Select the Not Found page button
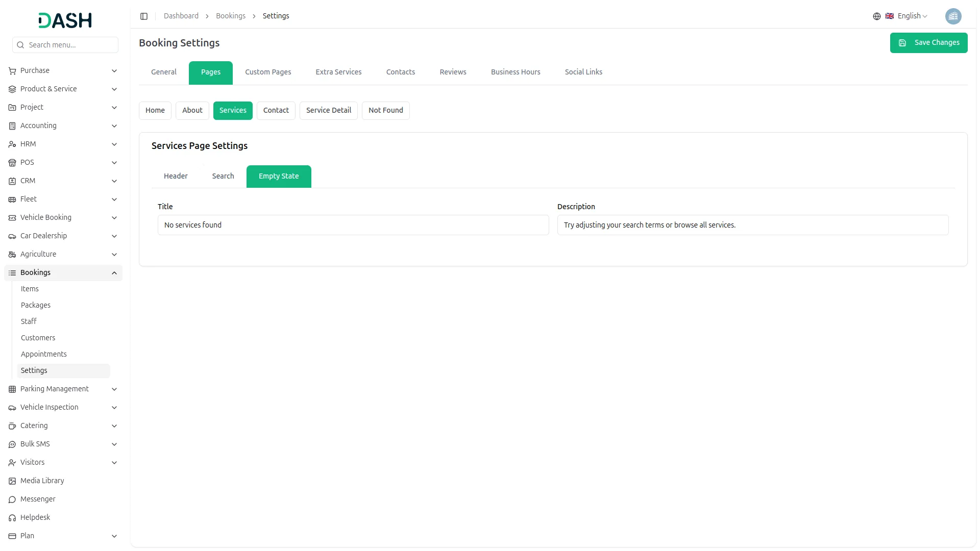 (385, 111)
